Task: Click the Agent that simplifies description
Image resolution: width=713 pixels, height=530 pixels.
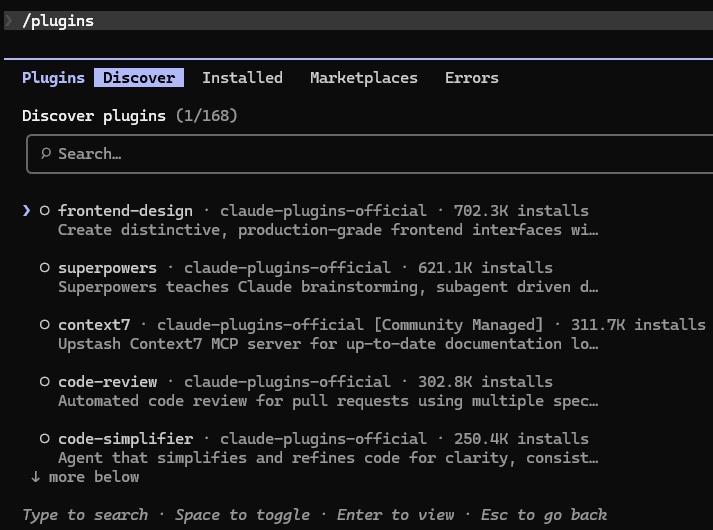Action: pyautogui.click(x=328, y=458)
